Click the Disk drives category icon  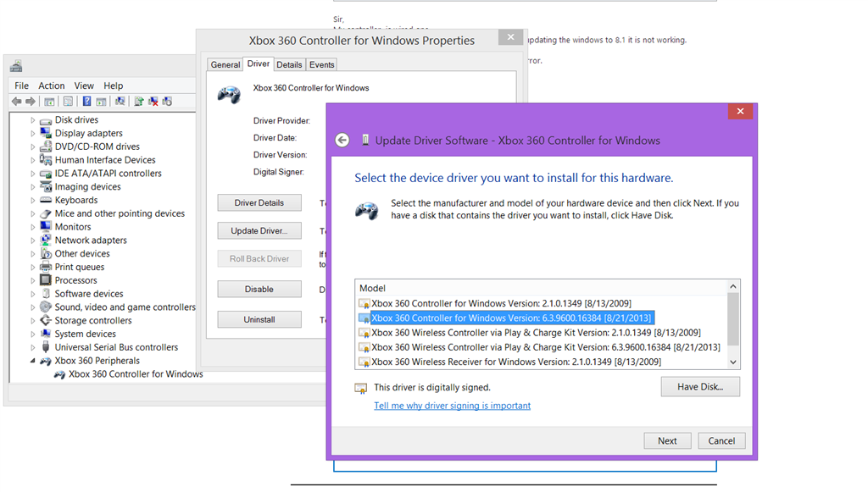[46, 120]
